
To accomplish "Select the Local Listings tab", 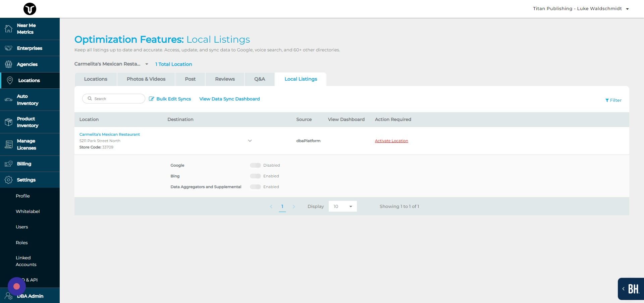I will pyautogui.click(x=301, y=79).
